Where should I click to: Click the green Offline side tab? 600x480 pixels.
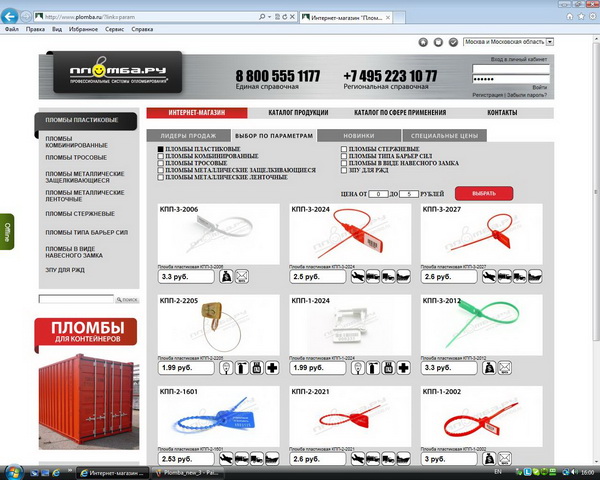coord(7,232)
